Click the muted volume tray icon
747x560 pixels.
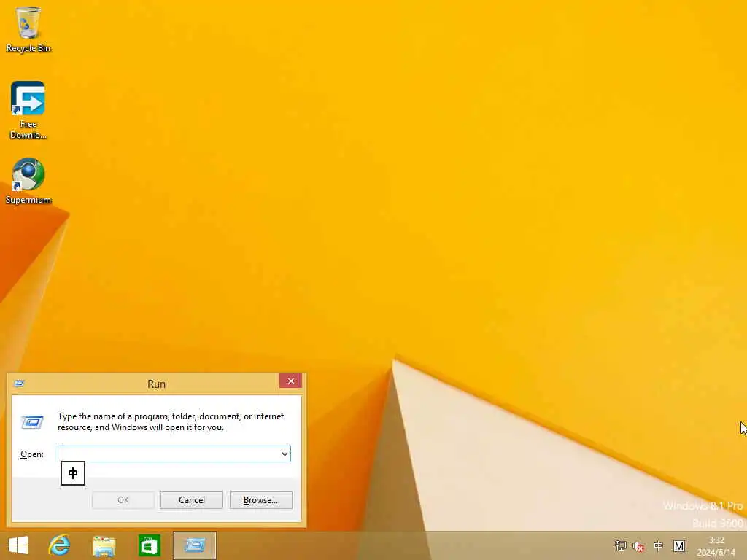pos(639,546)
